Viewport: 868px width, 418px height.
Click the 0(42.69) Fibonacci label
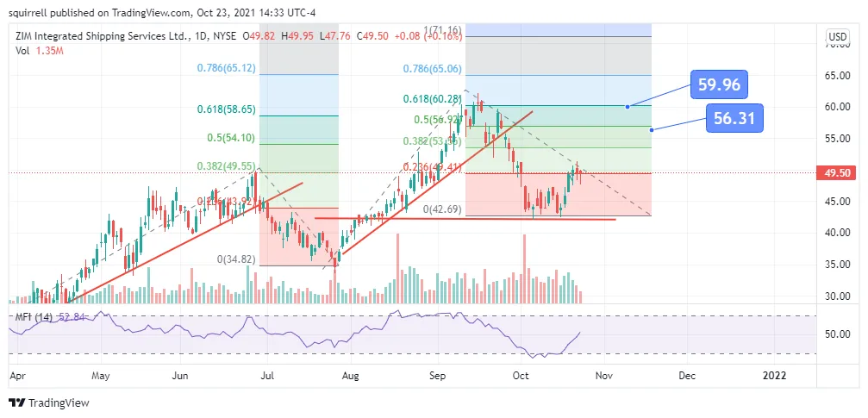443,209
